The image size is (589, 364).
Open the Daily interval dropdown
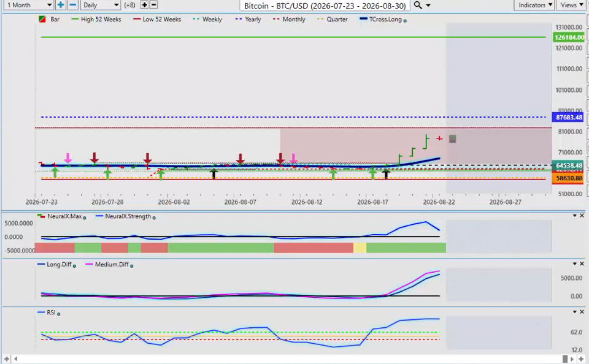(100, 5)
